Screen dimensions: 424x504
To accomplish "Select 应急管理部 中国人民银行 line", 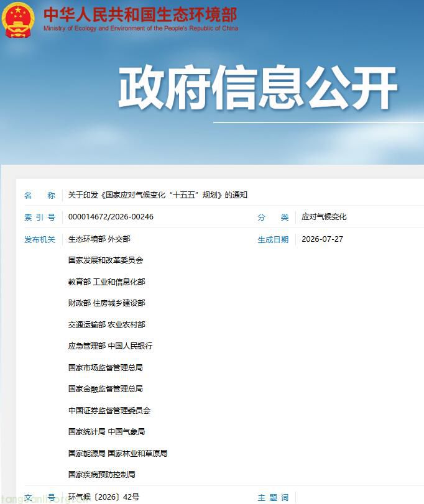I will pos(110,346).
